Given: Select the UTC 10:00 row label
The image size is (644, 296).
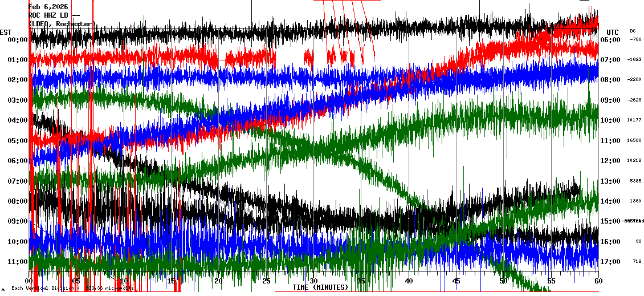Looking at the screenshot, I should [x=610, y=120].
